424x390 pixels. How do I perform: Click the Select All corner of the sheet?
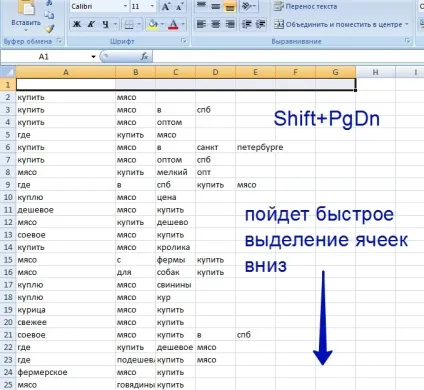[x=8, y=72]
